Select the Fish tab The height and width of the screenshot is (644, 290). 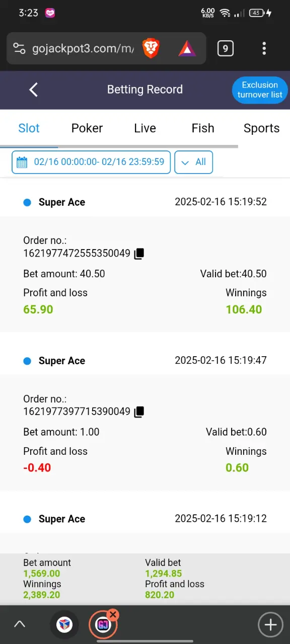coord(203,128)
